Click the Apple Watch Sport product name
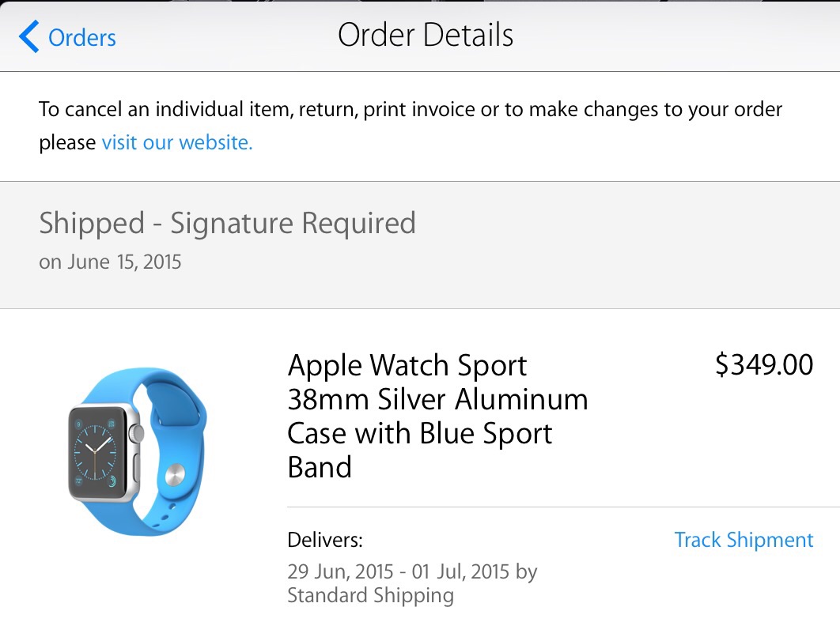840x622 pixels. click(407, 366)
